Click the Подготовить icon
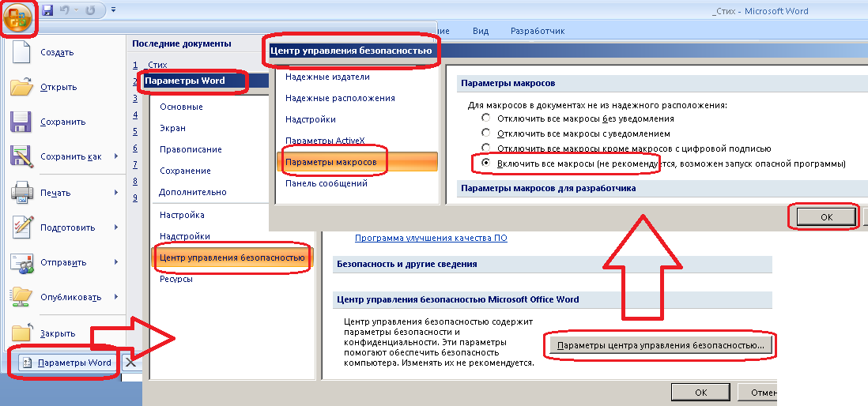This screenshot has width=868, height=406. pyautogui.click(x=21, y=227)
